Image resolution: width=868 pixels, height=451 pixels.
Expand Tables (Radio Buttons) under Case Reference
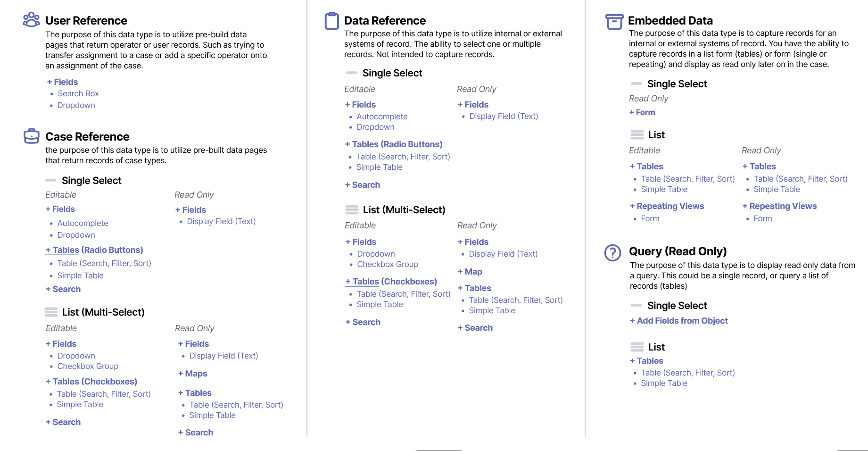tap(94, 250)
